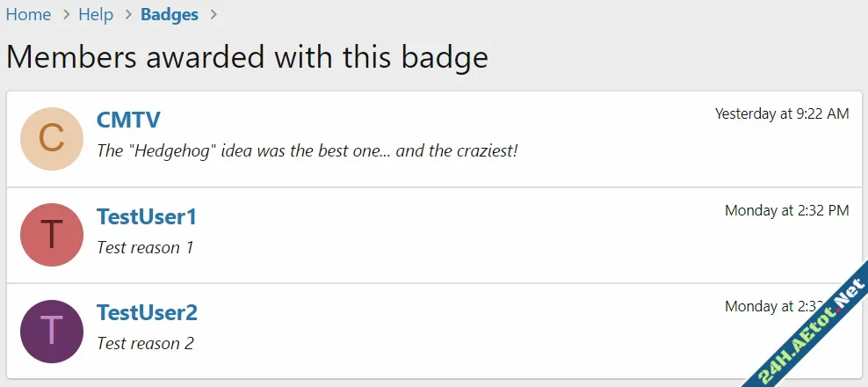This screenshot has height=387, width=868.
Task: Click CMTV's round avatar with letter C
Action: click(52, 139)
